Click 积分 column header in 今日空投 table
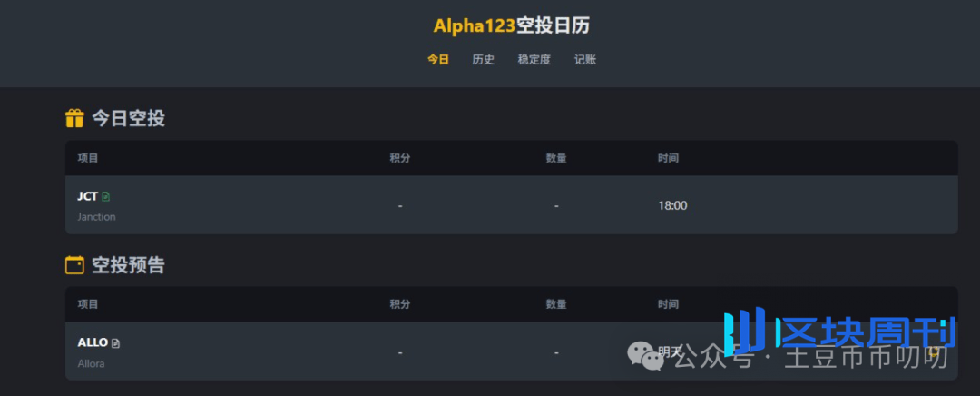 click(x=400, y=158)
